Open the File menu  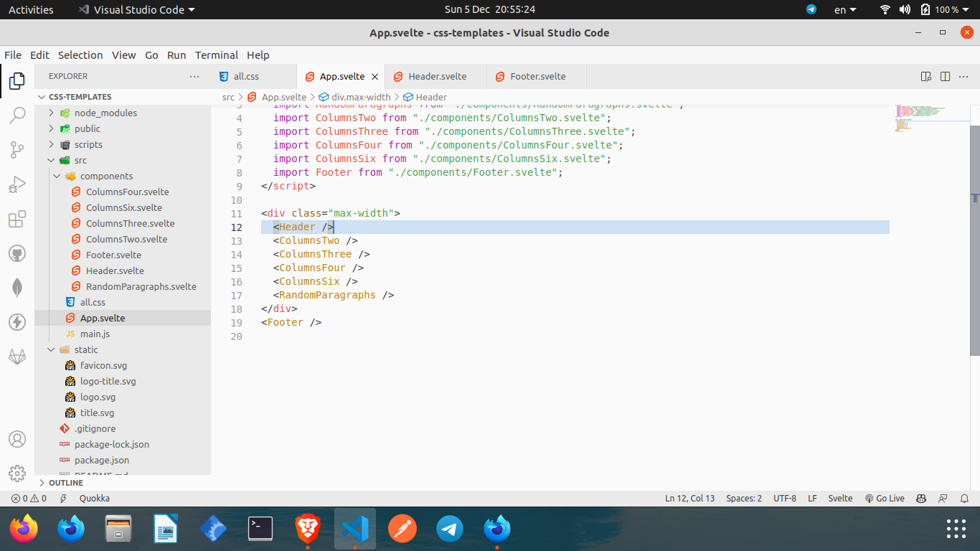click(x=13, y=55)
